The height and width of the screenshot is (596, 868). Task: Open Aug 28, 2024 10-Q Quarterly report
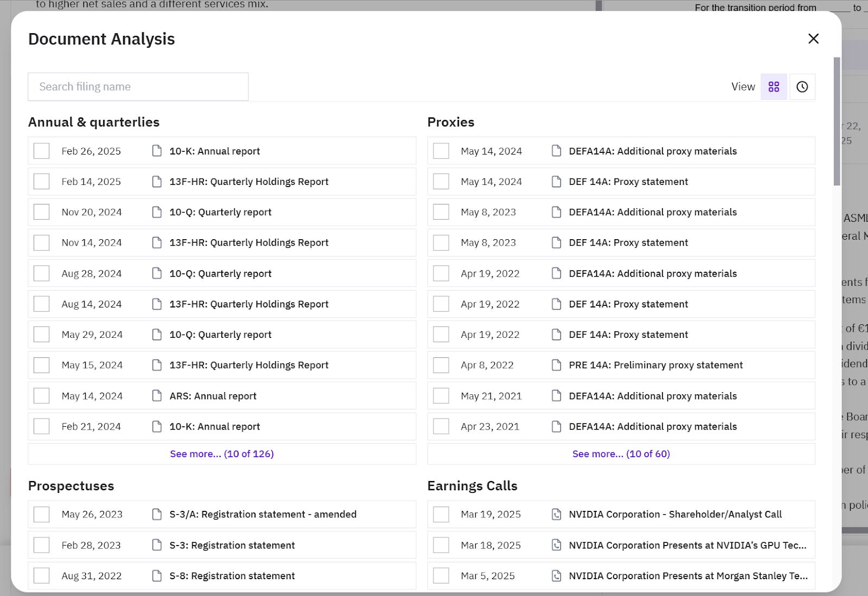220,273
